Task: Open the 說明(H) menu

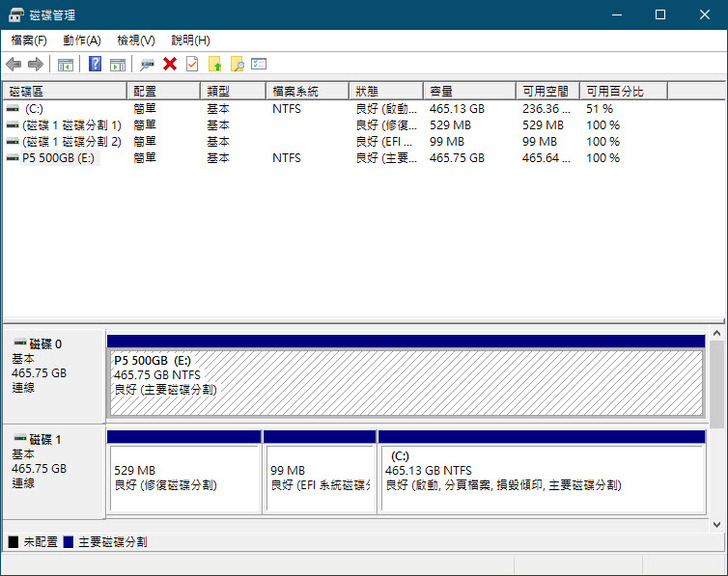Action: click(190, 40)
